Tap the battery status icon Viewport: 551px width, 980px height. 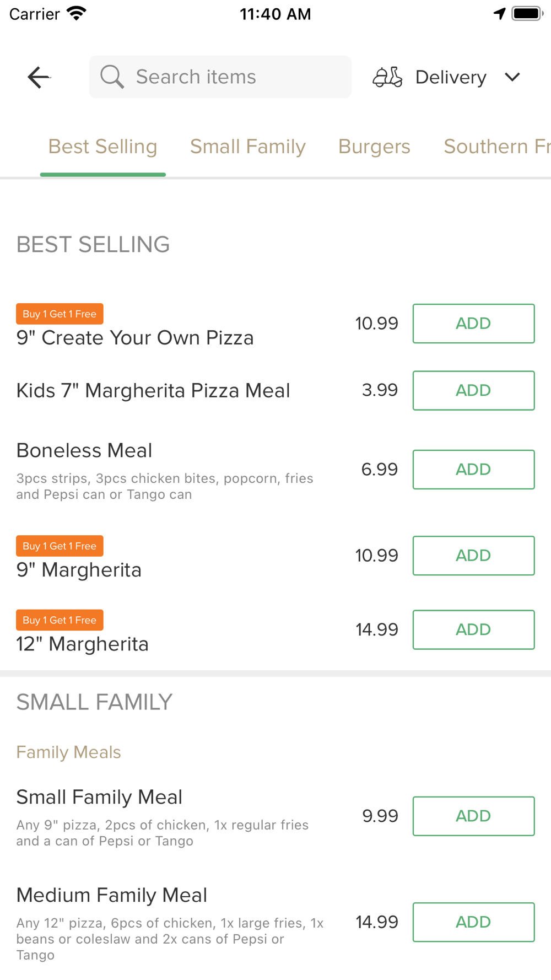527,14
